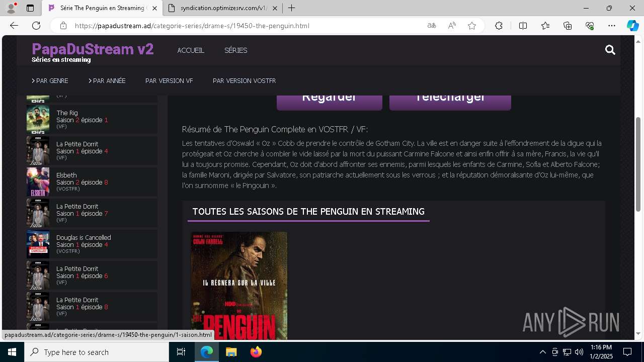Open the Favorites list icon
644x362 pixels.
[x=545, y=26]
